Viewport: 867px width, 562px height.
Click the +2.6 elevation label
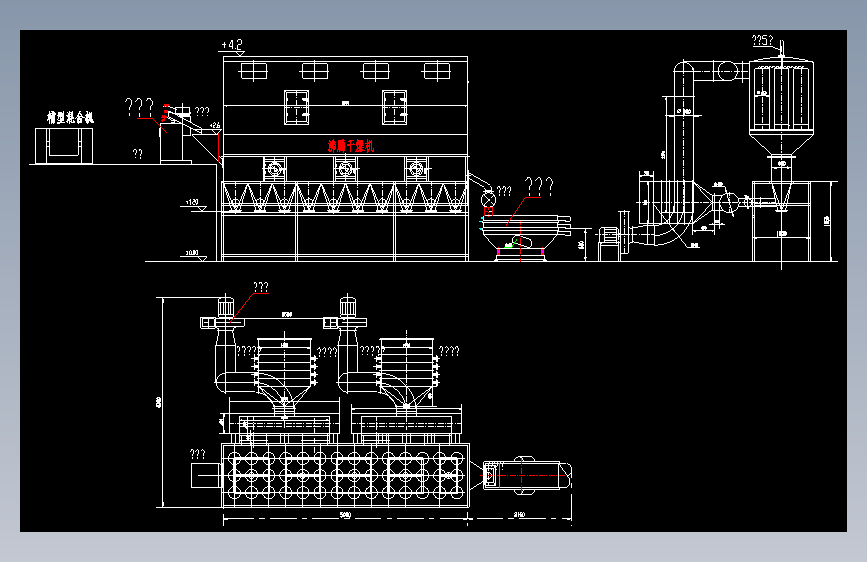215,126
